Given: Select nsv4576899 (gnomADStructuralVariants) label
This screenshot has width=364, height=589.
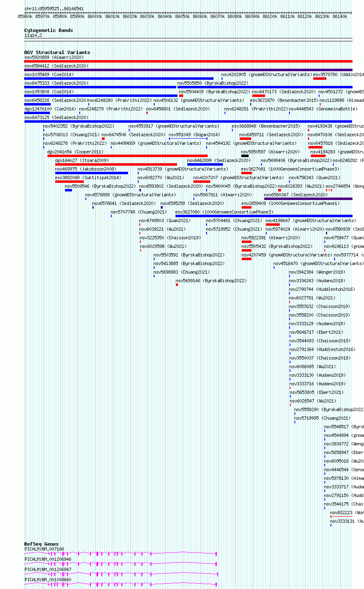Looking at the screenshot, I should pyautogui.click(x=130, y=195).
